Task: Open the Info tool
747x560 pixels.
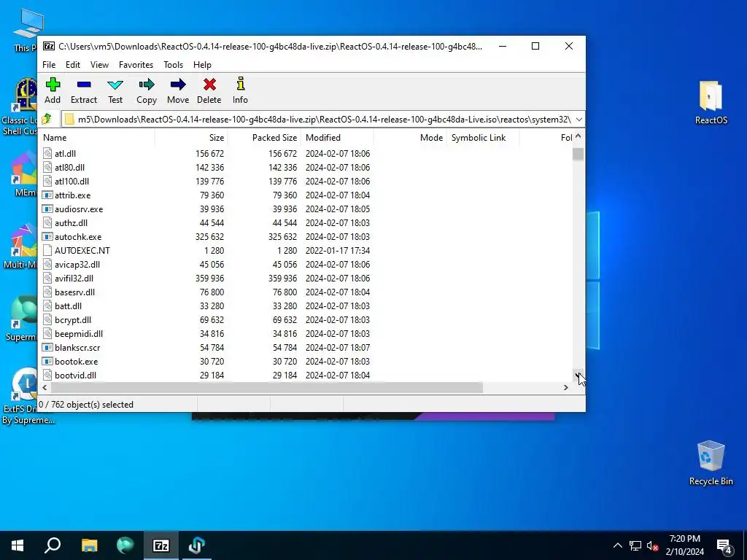Action: 240,84
